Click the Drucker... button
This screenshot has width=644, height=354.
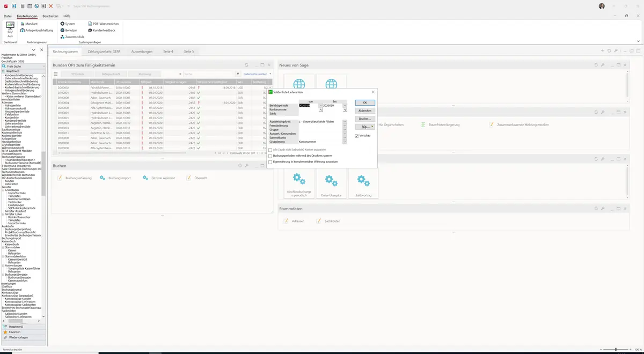point(365,119)
